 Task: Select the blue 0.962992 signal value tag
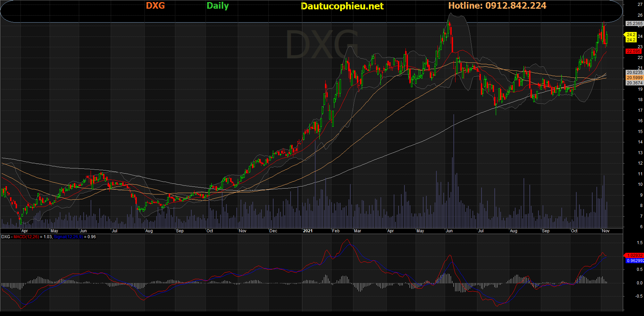[635, 261]
